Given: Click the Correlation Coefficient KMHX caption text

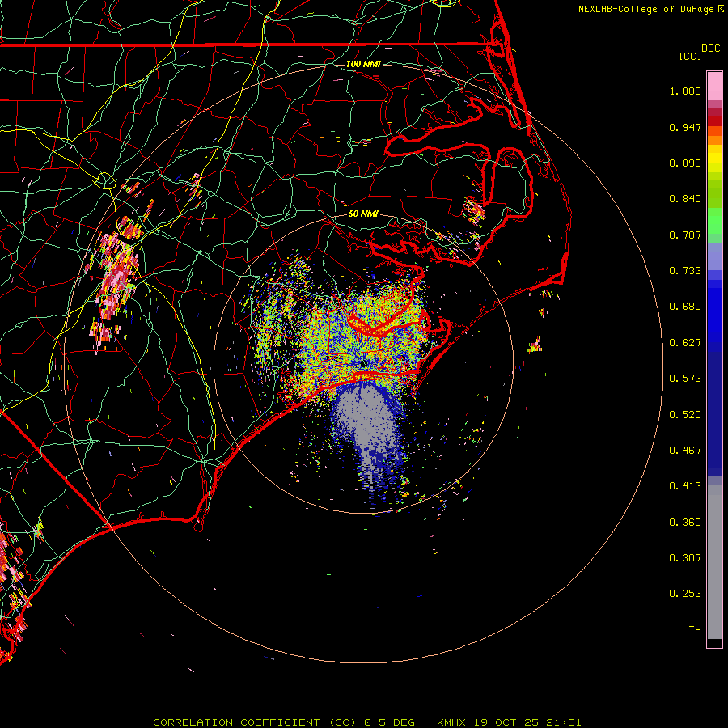Looking at the screenshot, I should click(x=366, y=722).
